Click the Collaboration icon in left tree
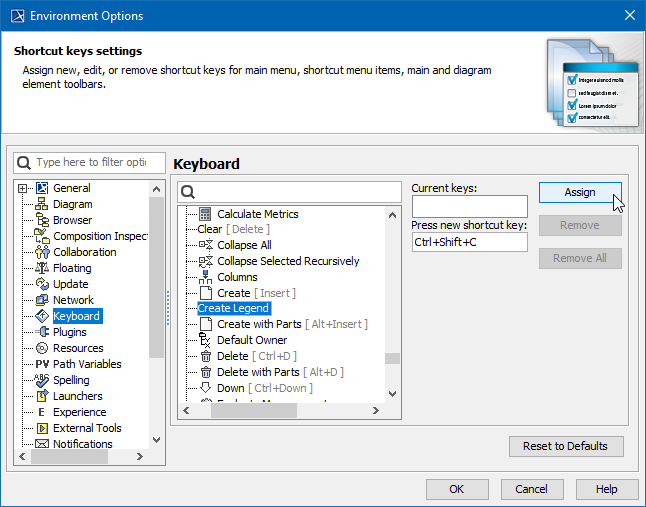Screen dimensions: 646x507 [42, 252]
